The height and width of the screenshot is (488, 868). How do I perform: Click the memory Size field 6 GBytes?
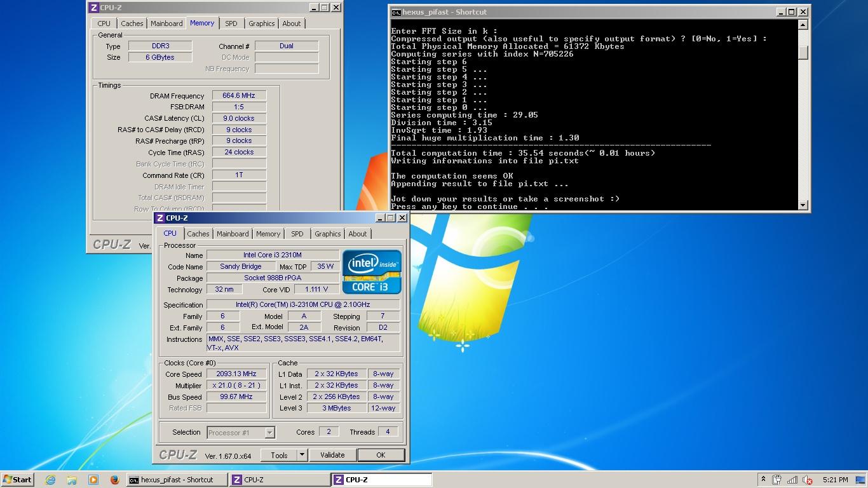tap(160, 57)
